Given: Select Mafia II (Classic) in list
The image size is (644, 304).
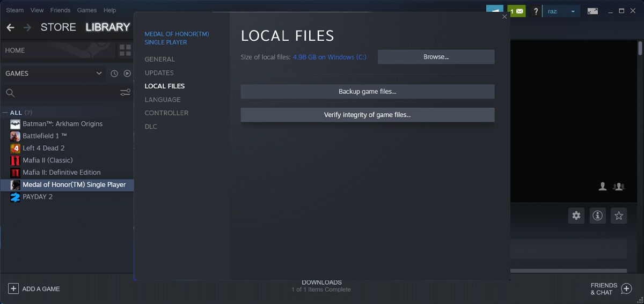Looking at the screenshot, I should tap(48, 160).
